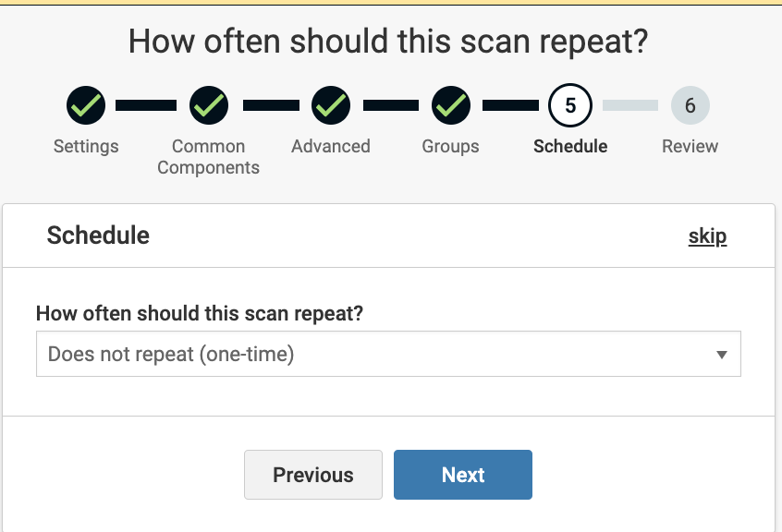Navigate to the Review step label
The height and width of the screenshot is (532, 782).
(x=690, y=146)
